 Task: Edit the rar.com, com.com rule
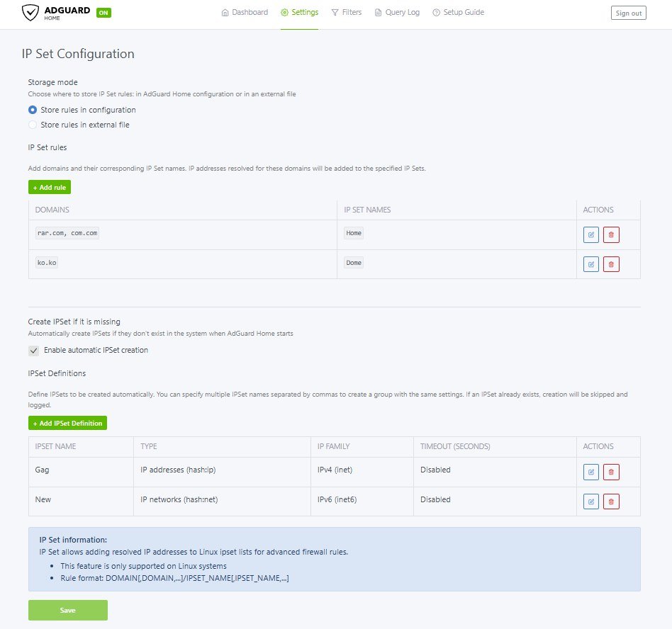click(x=590, y=234)
